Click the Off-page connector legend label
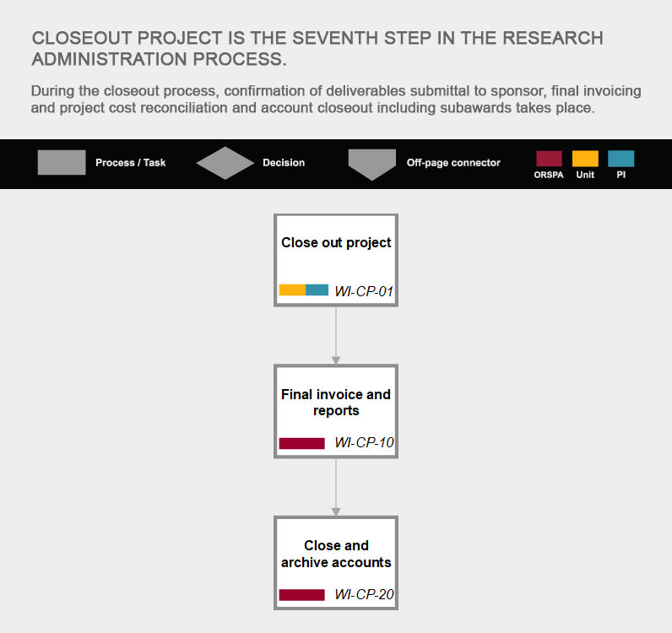The image size is (672, 633). tap(453, 163)
